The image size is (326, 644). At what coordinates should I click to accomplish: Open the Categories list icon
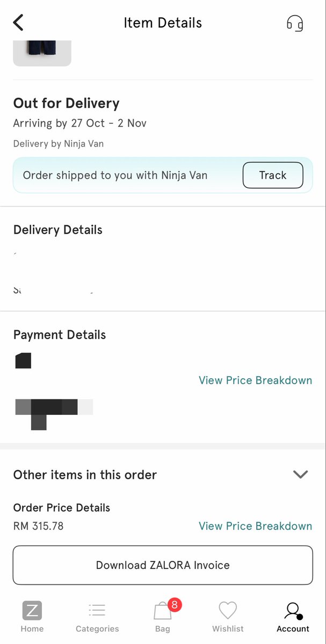97,610
